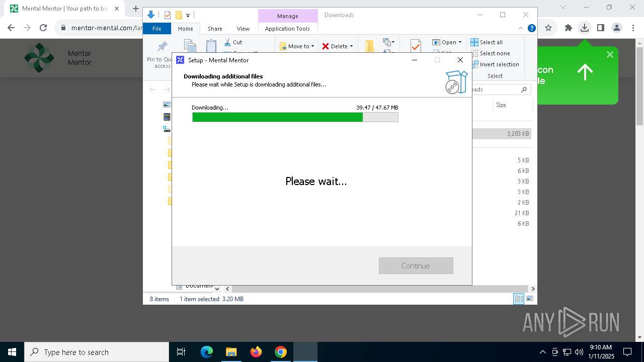Click Invert selection in Explorer ribbon
Screen dimensions: 644x362
click(495, 64)
